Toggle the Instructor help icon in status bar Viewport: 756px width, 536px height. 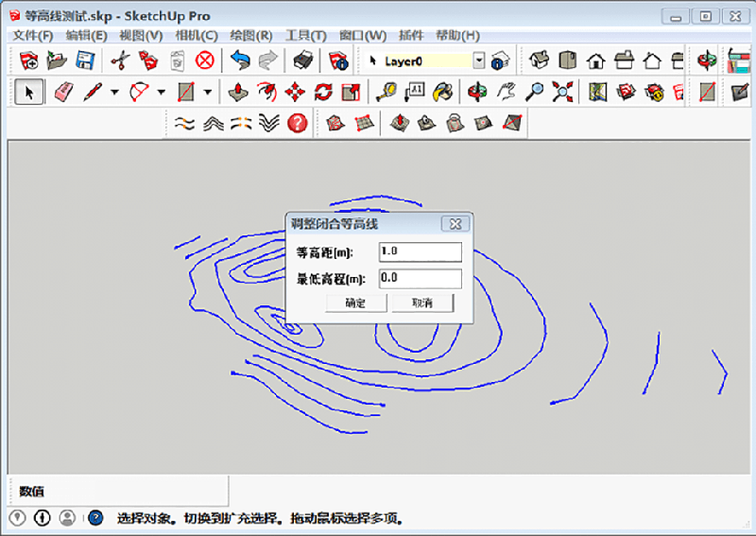point(95,518)
